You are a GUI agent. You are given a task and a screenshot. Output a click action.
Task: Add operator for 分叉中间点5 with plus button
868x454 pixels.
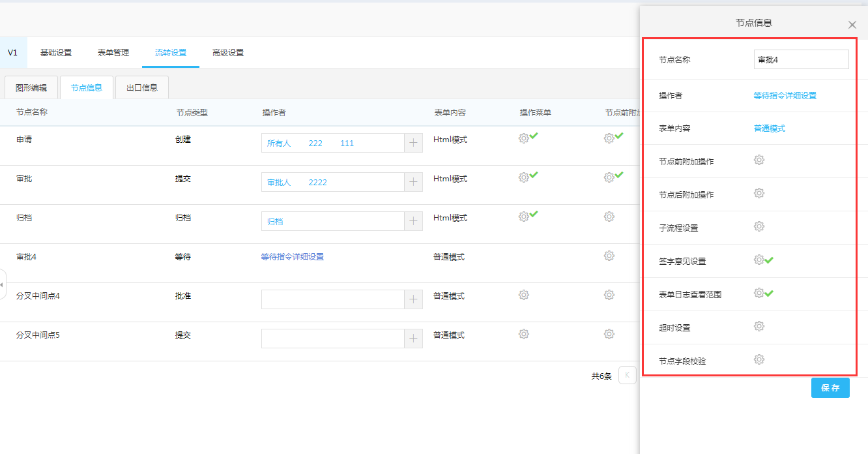click(x=413, y=339)
